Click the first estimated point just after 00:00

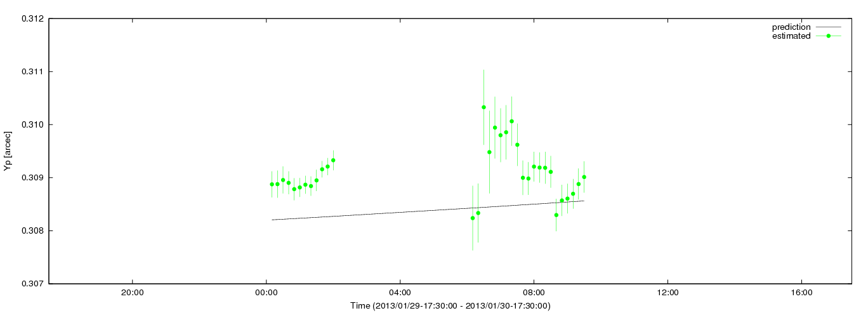tap(272, 184)
